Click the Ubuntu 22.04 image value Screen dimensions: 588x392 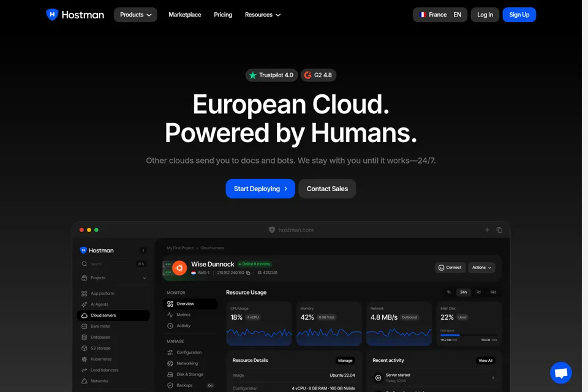(x=342, y=375)
